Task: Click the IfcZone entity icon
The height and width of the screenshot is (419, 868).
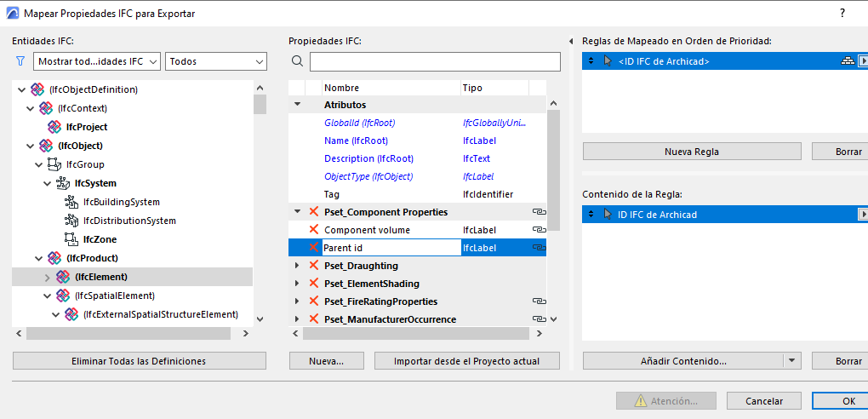Action: pyautogui.click(x=71, y=239)
